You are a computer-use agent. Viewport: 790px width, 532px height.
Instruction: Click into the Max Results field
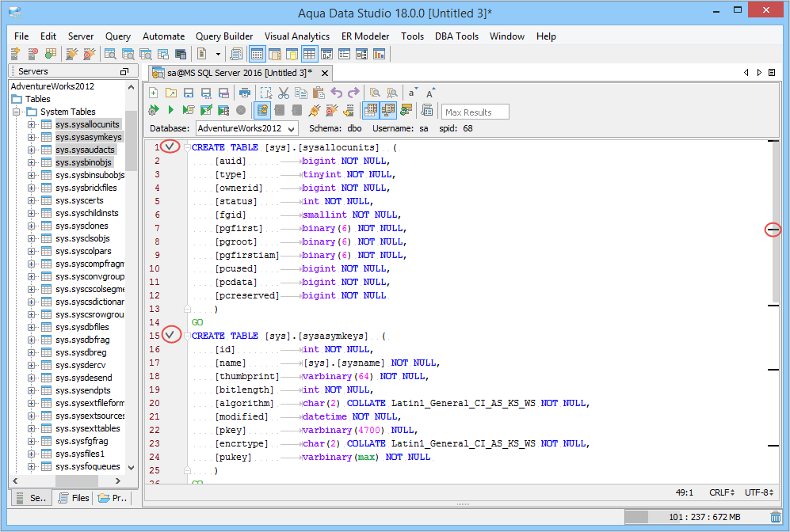[475, 112]
